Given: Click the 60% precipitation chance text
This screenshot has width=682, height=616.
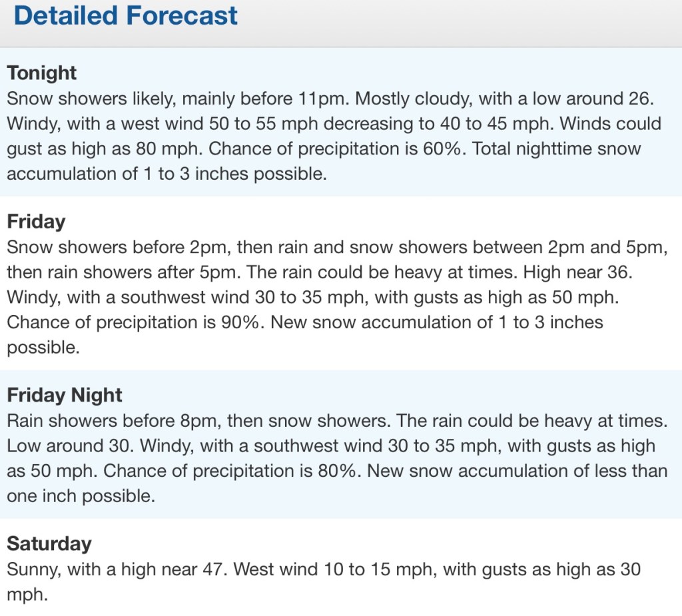Looking at the screenshot, I should pos(442,149).
